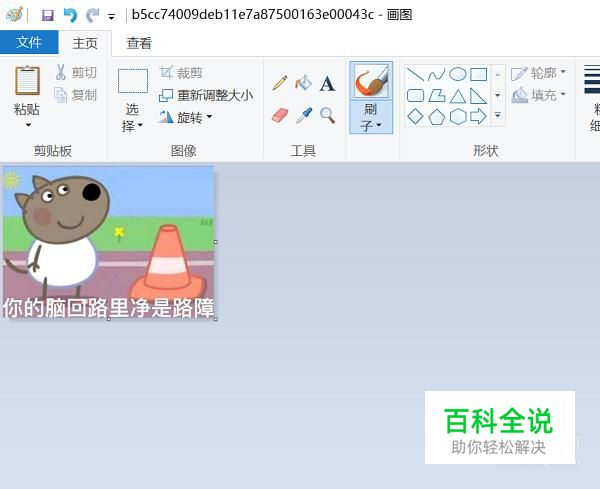Viewport: 600px width, 489px height.
Task: Pick the Polygon shape
Action: pos(437,96)
